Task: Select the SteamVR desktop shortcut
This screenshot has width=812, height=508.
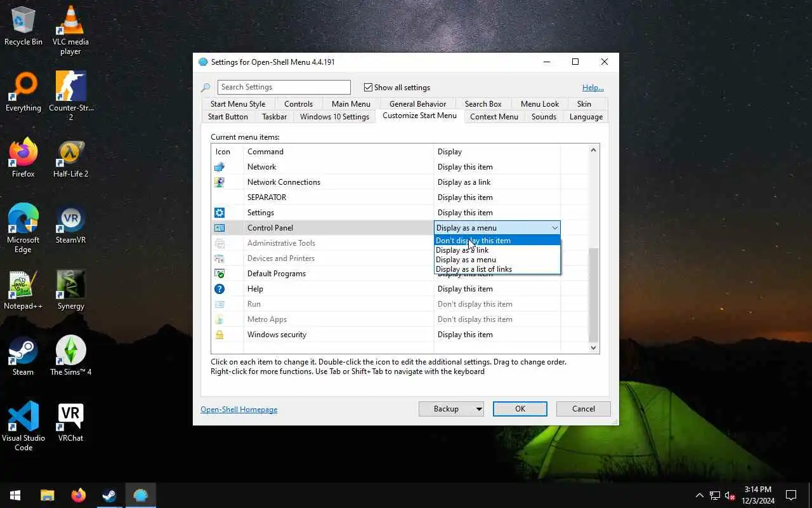Action: point(70,225)
